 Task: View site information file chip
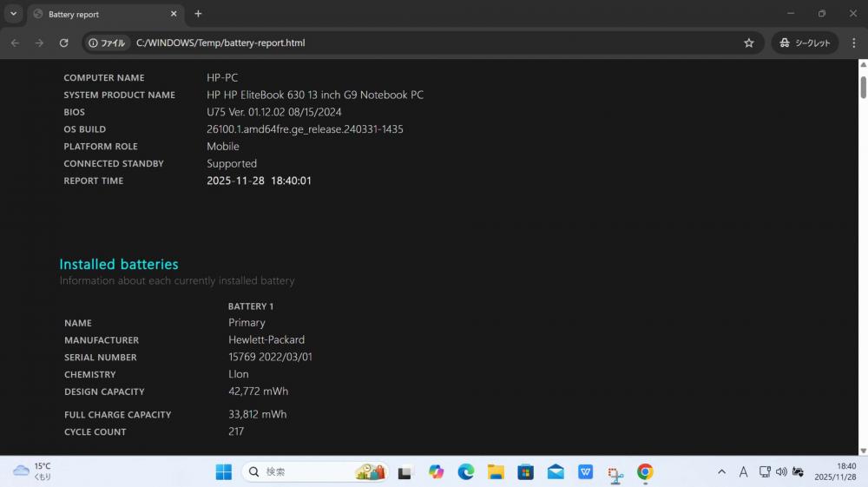click(107, 43)
